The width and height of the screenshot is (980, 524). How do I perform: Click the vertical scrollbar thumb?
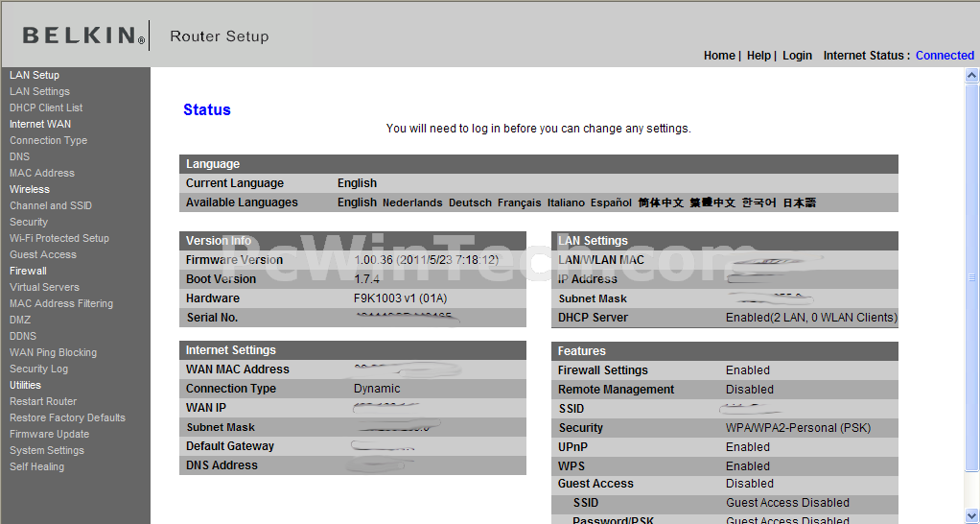(971, 277)
